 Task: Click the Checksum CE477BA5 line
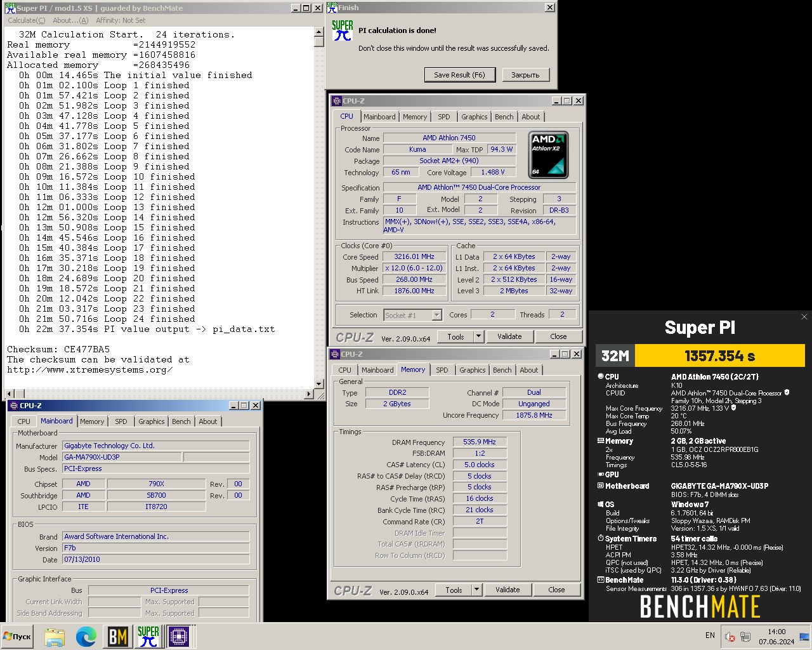coord(58,349)
